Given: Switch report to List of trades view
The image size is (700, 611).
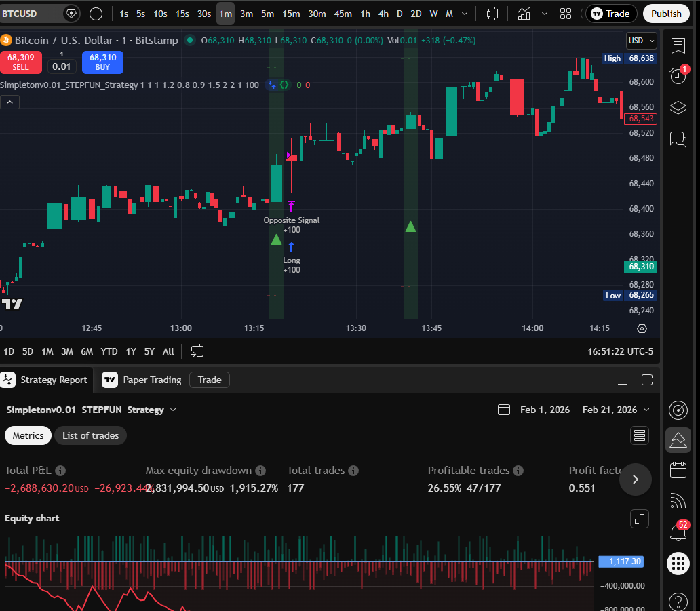Looking at the screenshot, I should 90,435.
